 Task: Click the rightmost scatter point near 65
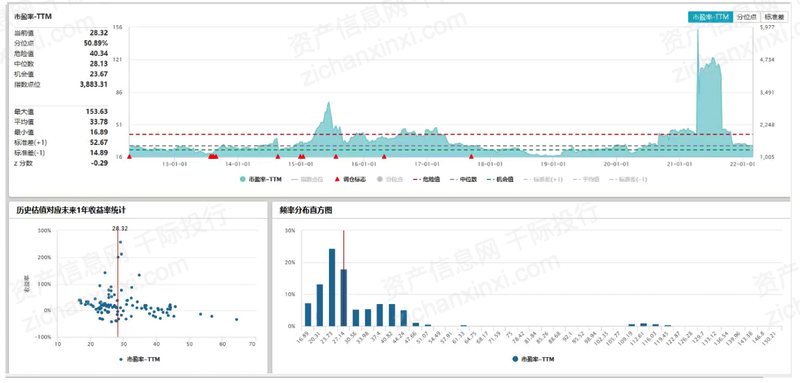coord(237,319)
